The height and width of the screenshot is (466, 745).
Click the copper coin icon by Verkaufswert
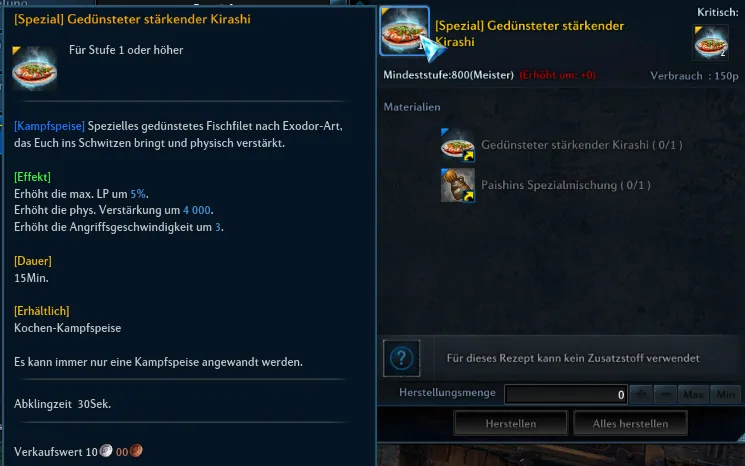coord(136,450)
